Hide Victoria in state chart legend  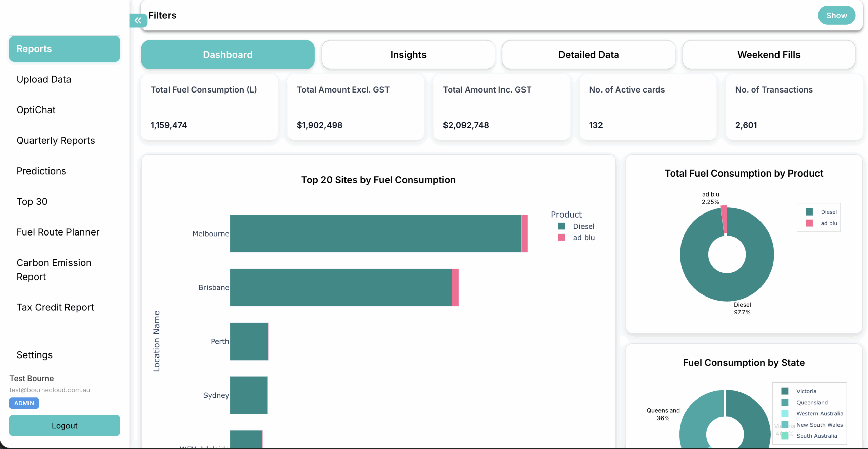806,391
